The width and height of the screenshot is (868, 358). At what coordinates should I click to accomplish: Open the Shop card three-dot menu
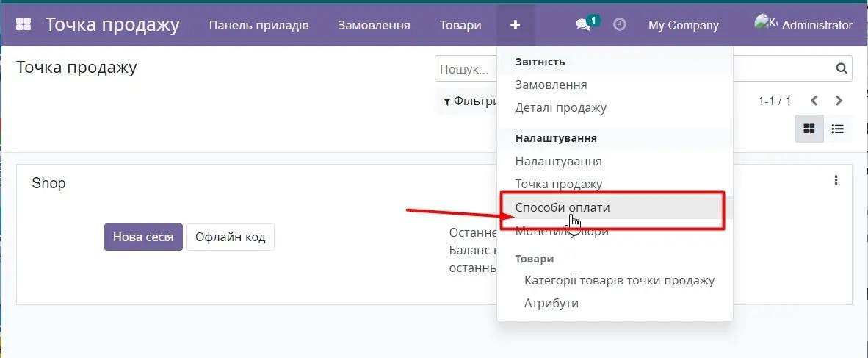coord(836,180)
